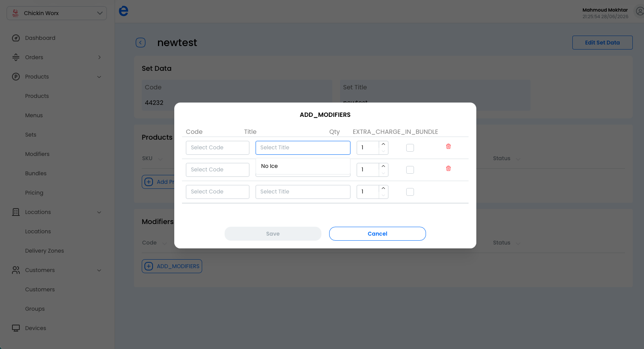Increase quantity in the third row
Viewport: 644px width, 349px height.
[x=383, y=188]
